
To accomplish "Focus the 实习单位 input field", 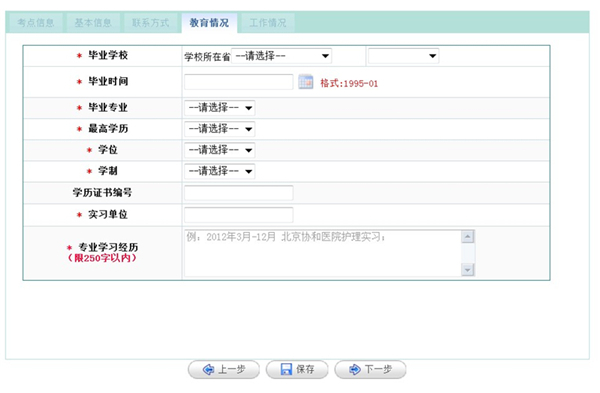I will 239,215.
